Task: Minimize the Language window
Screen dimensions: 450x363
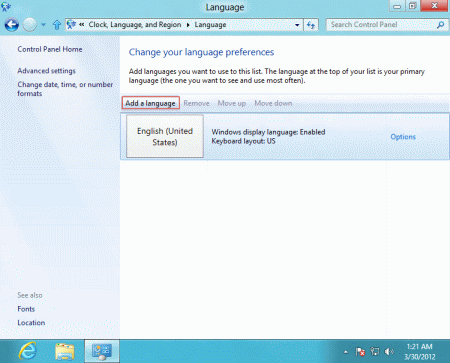Action: point(397,6)
